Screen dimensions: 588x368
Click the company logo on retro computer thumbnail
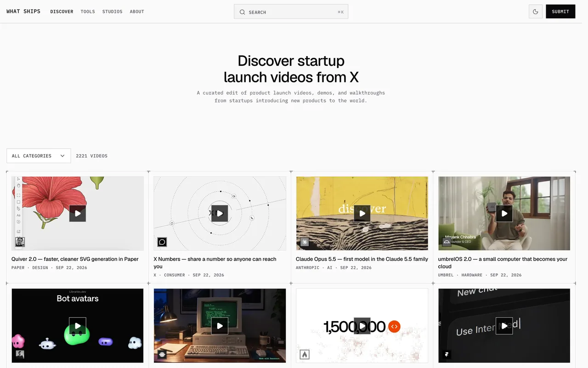pos(162,354)
